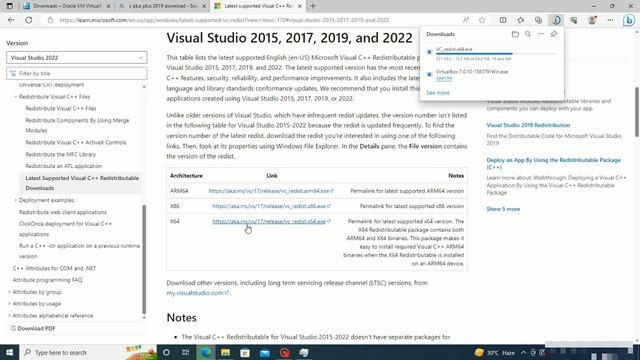The image size is (640, 360).
Task: Download the ARM64 vc_redist link
Action: [x=271, y=191]
